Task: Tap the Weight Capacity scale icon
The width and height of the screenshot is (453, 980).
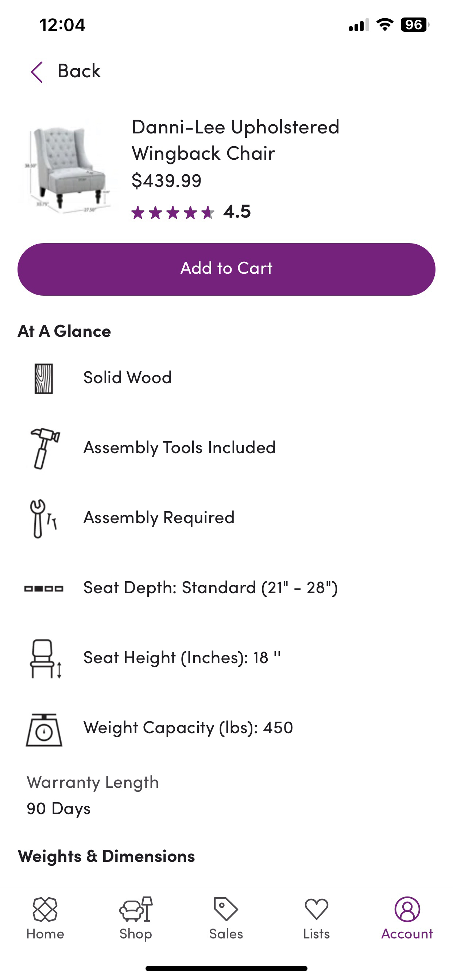Action: pyautogui.click(x=44, y=730)
